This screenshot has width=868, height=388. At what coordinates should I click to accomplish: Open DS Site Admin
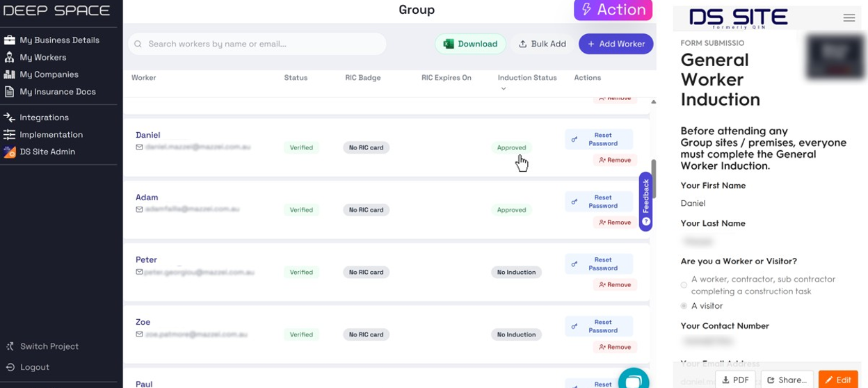click(47, 152)
